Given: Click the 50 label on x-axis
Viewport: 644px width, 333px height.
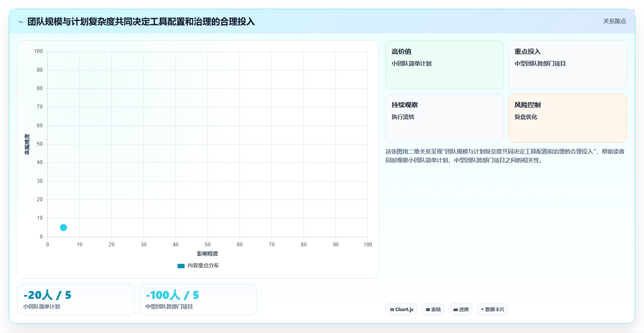Looking at the screenshot, I should coord(208,245).
